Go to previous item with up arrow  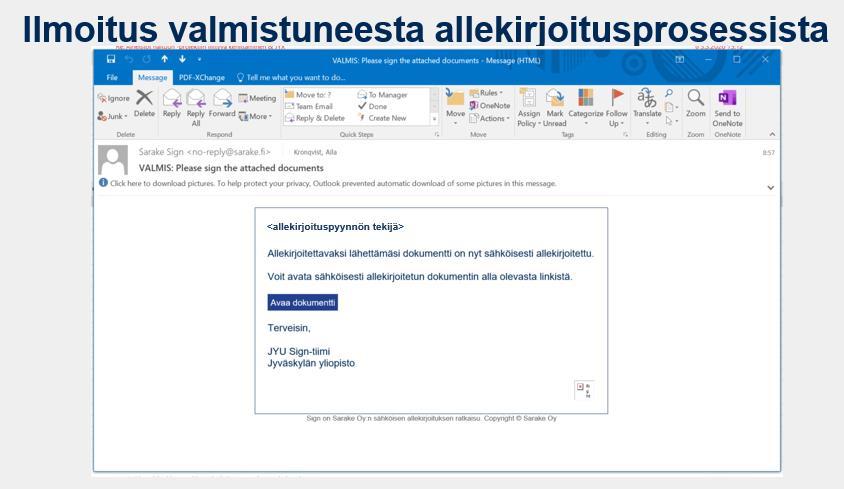[165, 59]
